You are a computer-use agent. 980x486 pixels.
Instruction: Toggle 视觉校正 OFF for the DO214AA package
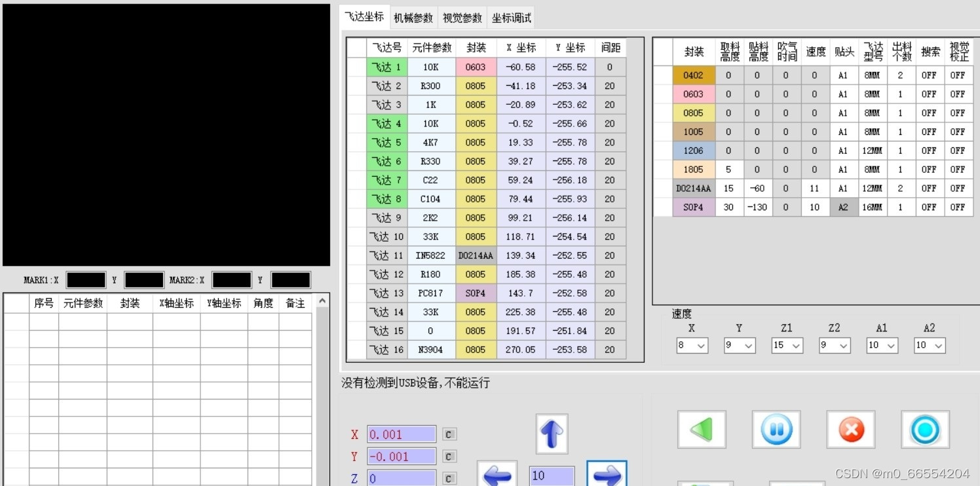pos(958,188)
